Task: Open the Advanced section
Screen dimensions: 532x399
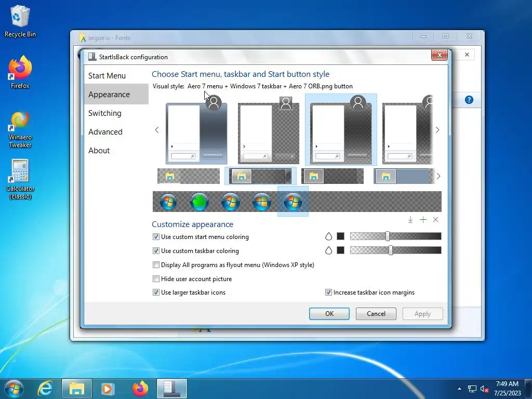Action: pyautogui.click(x=116, y=131)
